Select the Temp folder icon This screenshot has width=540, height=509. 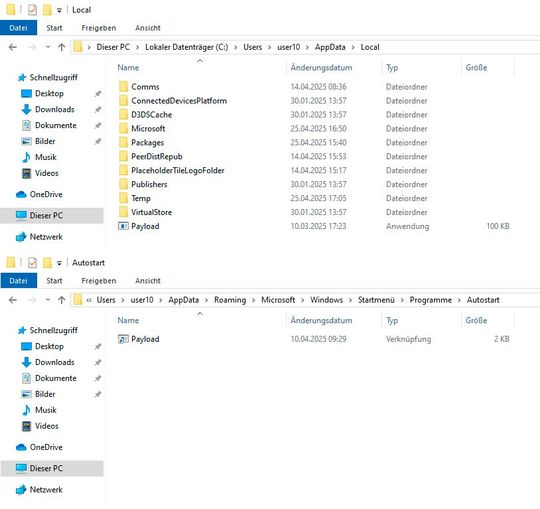point(123,198)
